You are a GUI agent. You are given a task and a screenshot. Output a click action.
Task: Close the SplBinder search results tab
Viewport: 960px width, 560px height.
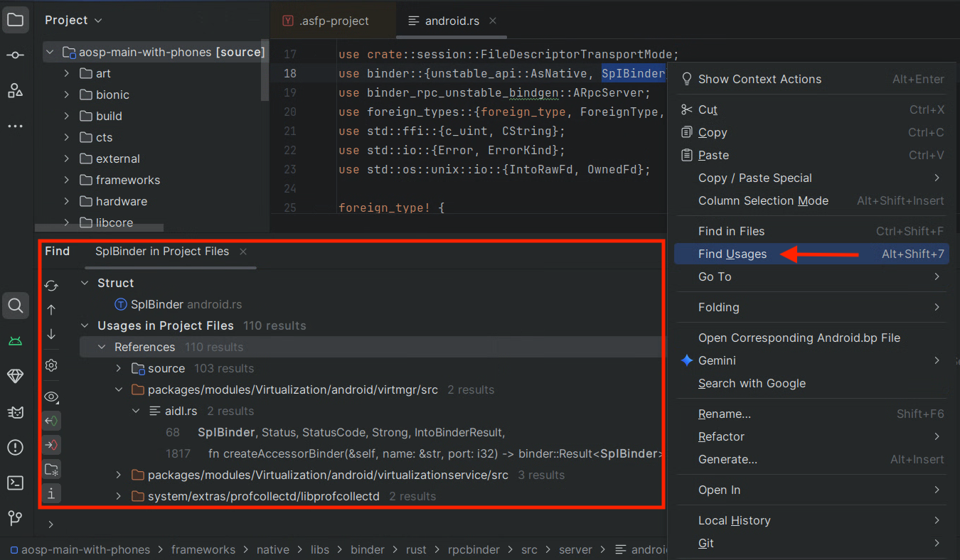(x=242, y=251)
